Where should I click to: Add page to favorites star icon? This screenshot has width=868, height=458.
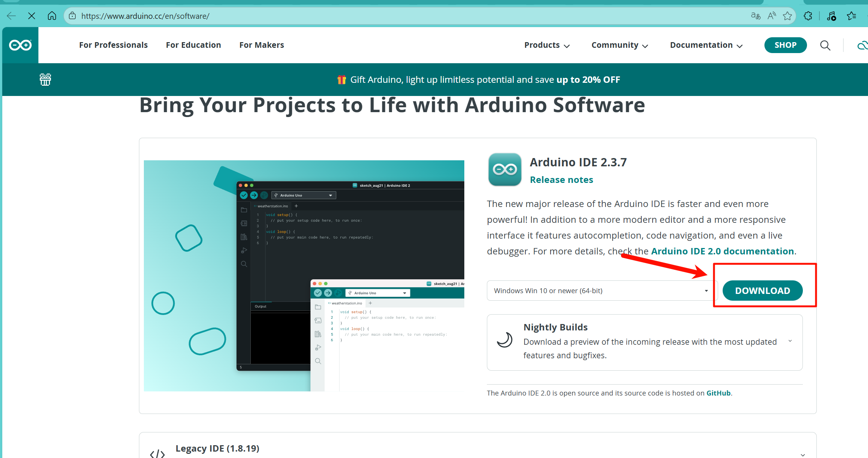point(787,16)
